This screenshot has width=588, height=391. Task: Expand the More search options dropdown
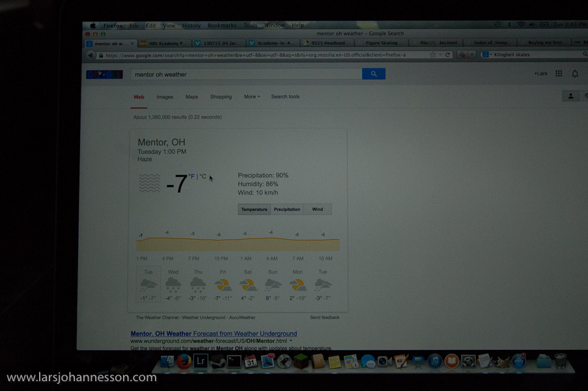(x=251, y=96)
